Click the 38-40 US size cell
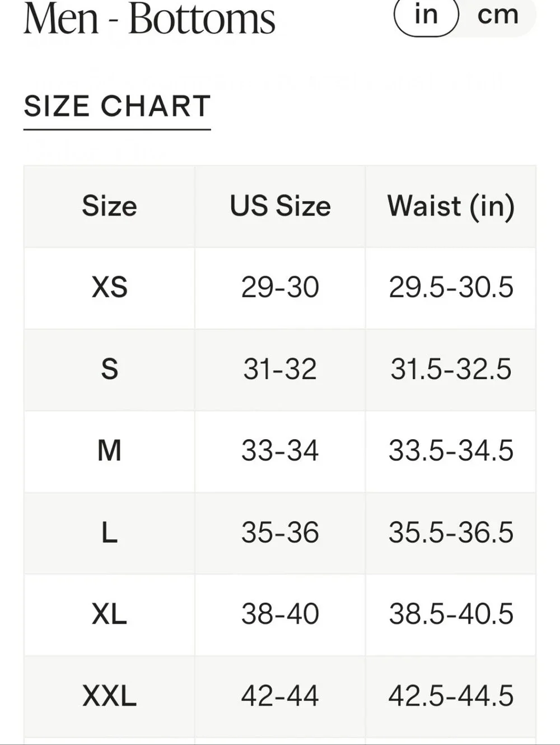Screen dimensions: 560x745 (280, 614)
